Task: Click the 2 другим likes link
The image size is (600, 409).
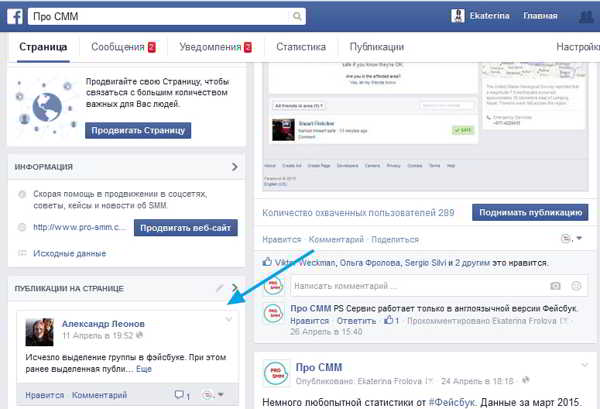Action: click(x=472, y=263)
